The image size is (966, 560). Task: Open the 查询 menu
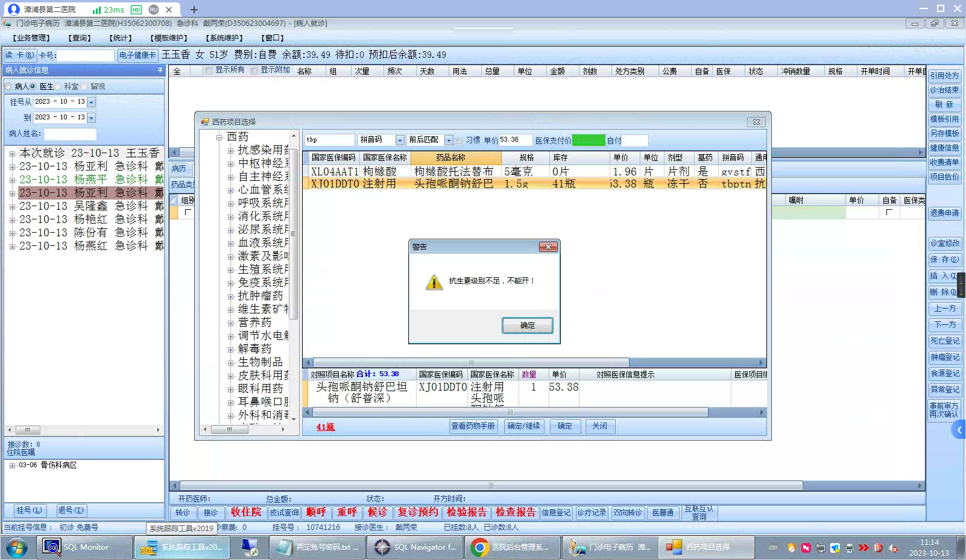[79, 38]
